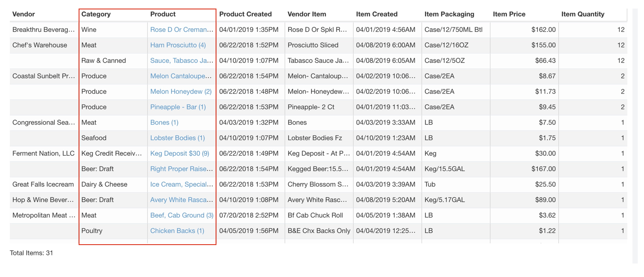Sort by the Category column header
Image resolution: width=644 pixels, height=277 pixels.
96,14
